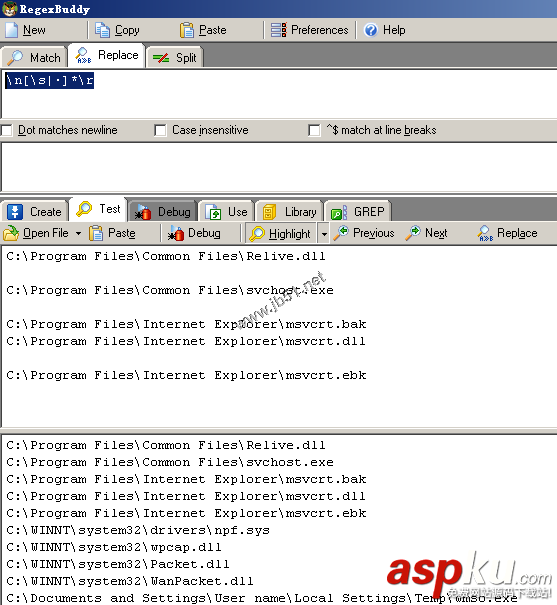This screenshot has height=605, width=557.
Task: Click result line C:\WINNT\system32\WanPacket.dll
Action: pos(130,581)
